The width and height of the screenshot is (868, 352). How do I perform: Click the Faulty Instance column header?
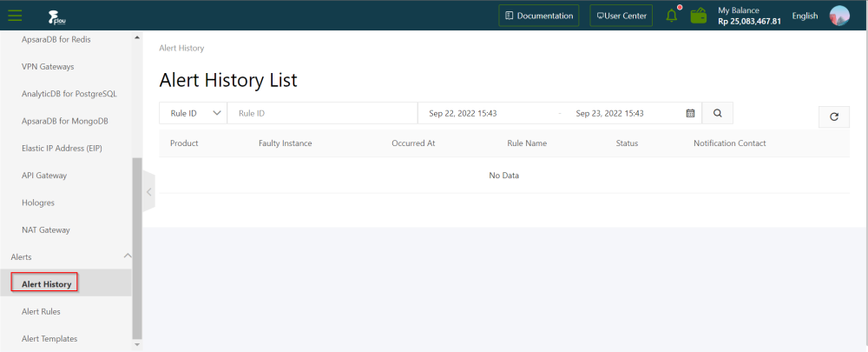[x=285, y=143]
